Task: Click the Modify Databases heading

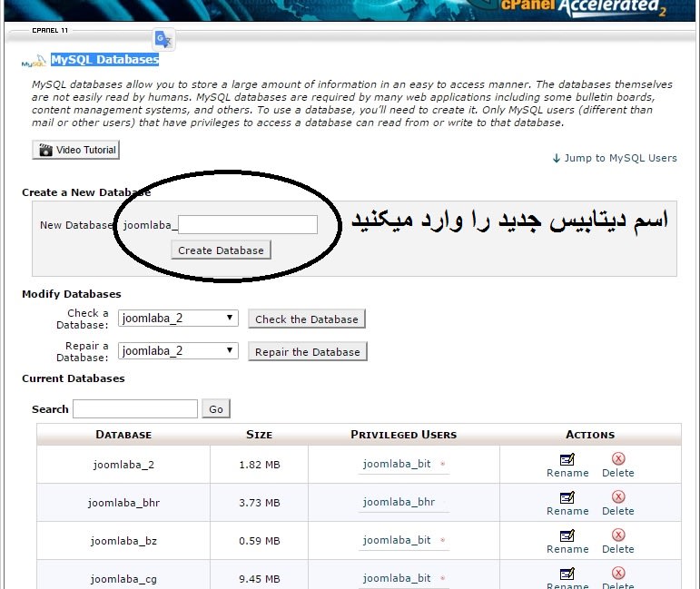Action: coord(72,294)
